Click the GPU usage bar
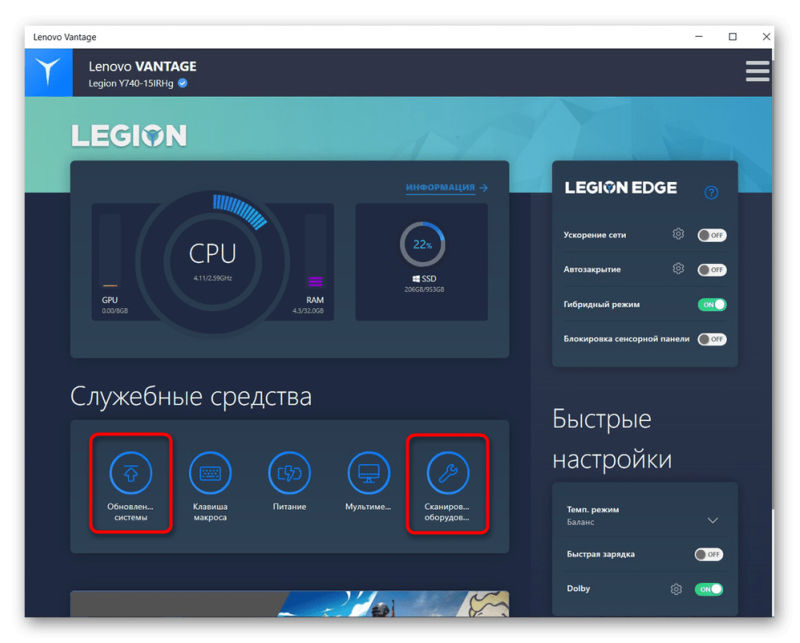The height and width of the screenshot is (643, 800). tap(110, 251)
